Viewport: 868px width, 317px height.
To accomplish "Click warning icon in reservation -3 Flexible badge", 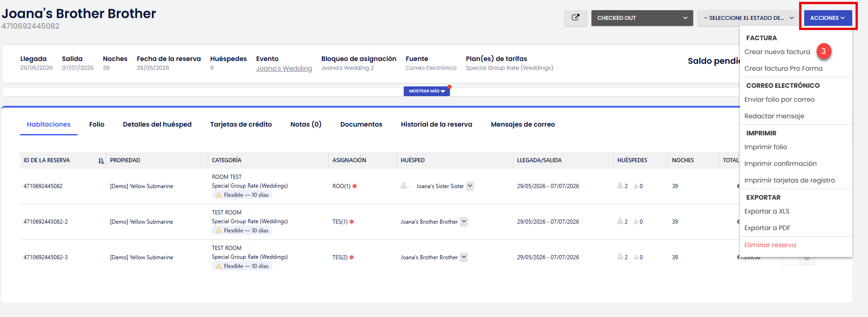I will pyautogui.click(x=219, y=266).
